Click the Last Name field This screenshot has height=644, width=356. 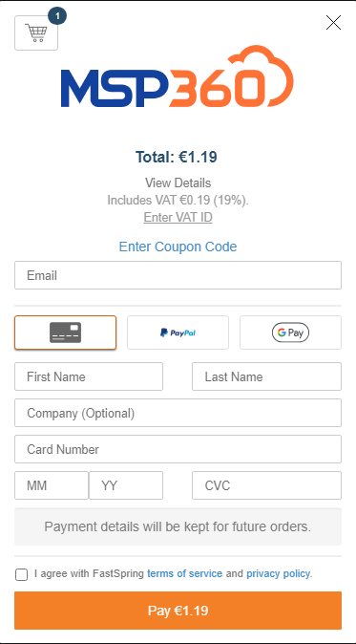point(266,376)
